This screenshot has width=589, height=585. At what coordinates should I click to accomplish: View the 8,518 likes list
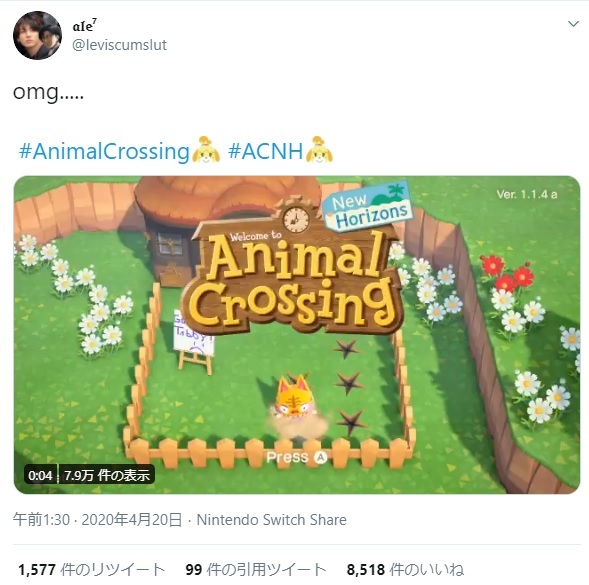[x=405, y=570]
